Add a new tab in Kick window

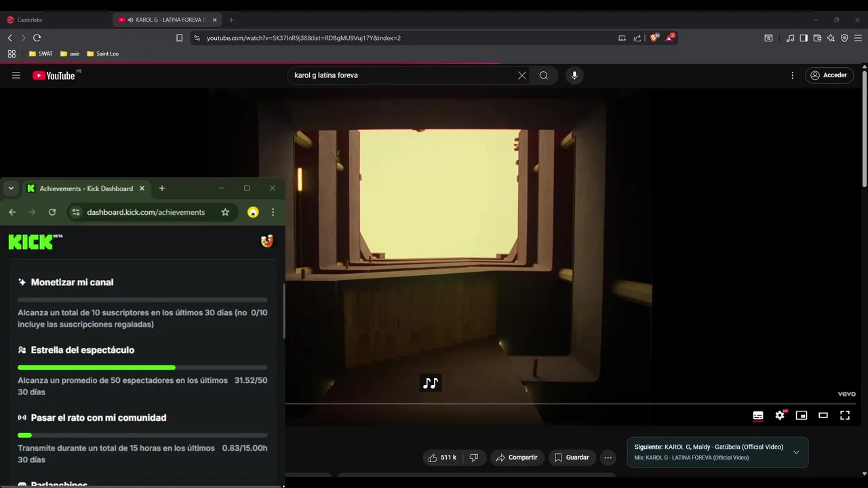(161, 188)
